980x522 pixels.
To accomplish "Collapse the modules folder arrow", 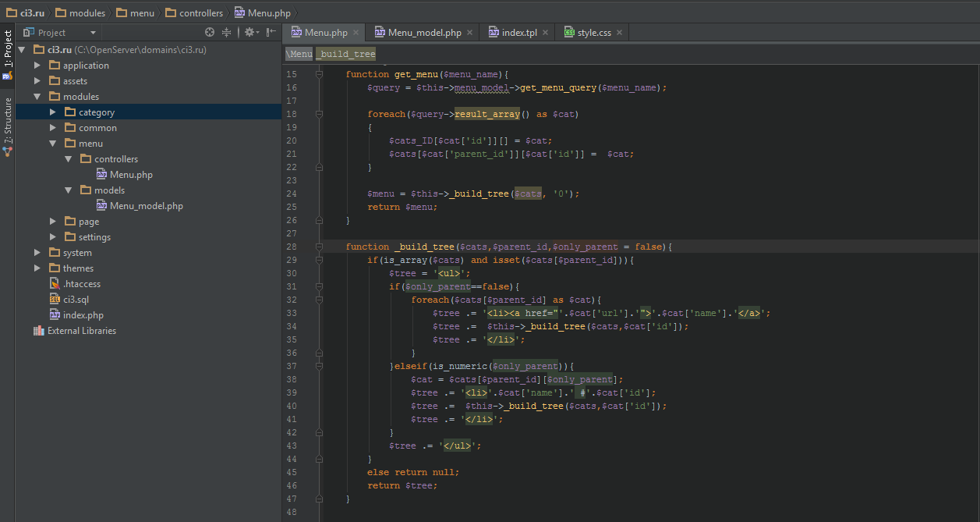I will (37, 97).
